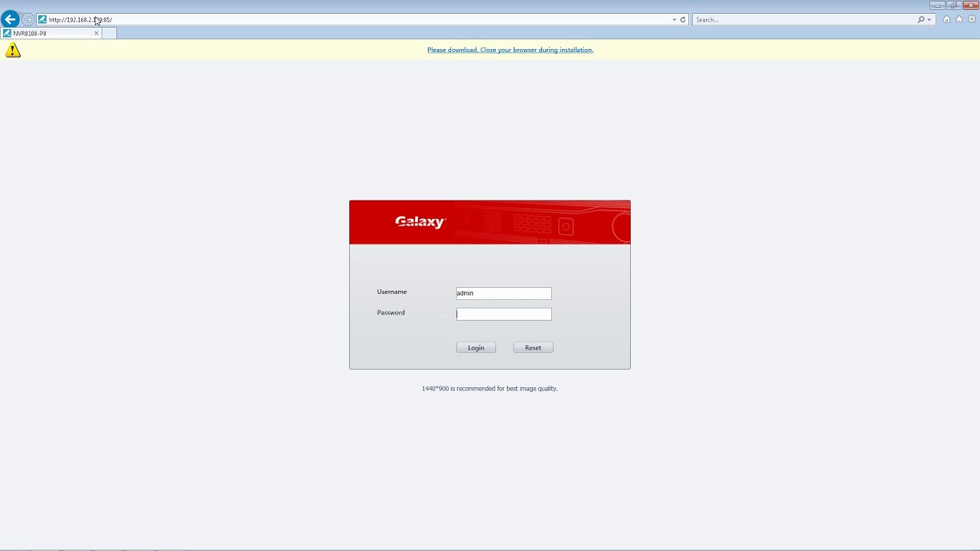
Task: Expand the search provider dropdown arrow
Action: [x=929, y=19]
